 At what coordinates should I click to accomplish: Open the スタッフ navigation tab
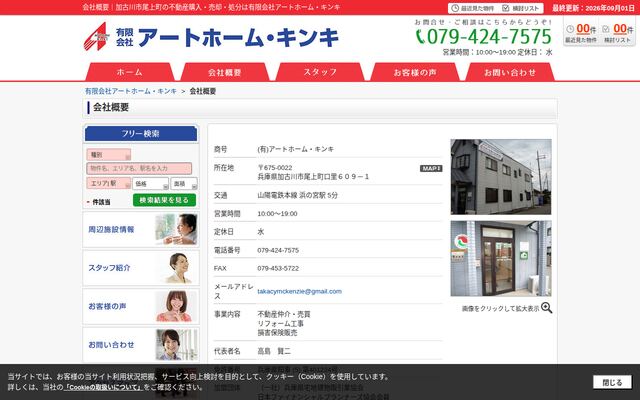pos(320,72)
